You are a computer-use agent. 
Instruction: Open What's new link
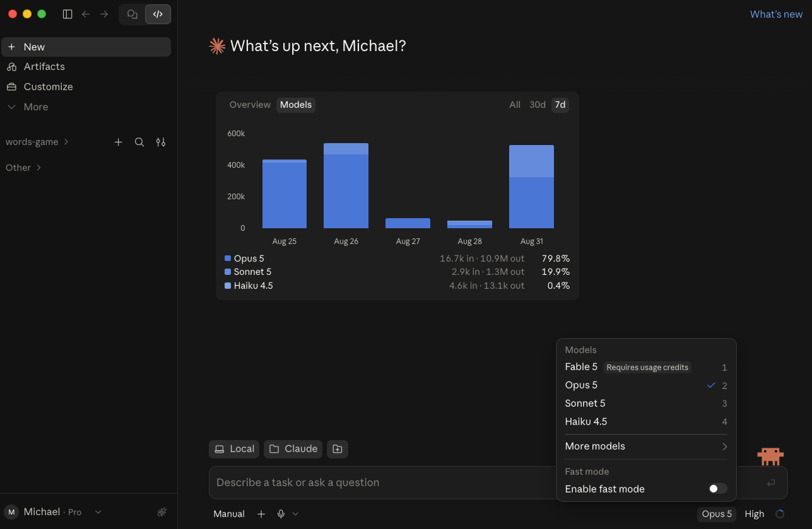click(x=776, y=14)
